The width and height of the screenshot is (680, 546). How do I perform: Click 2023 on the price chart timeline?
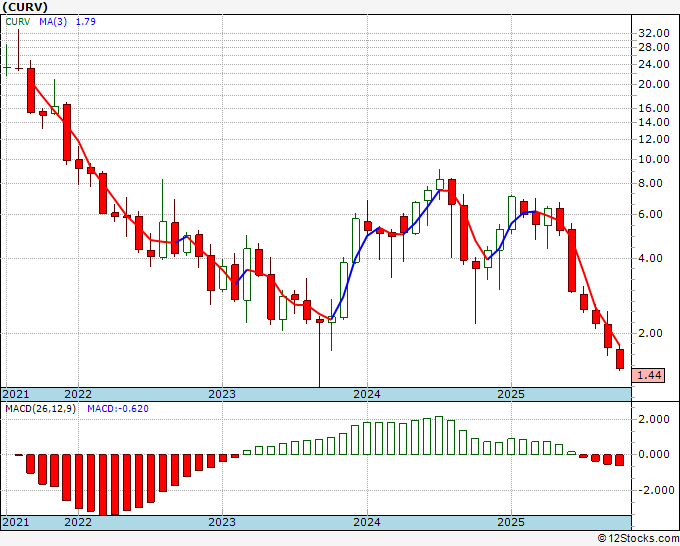[222, 394]
